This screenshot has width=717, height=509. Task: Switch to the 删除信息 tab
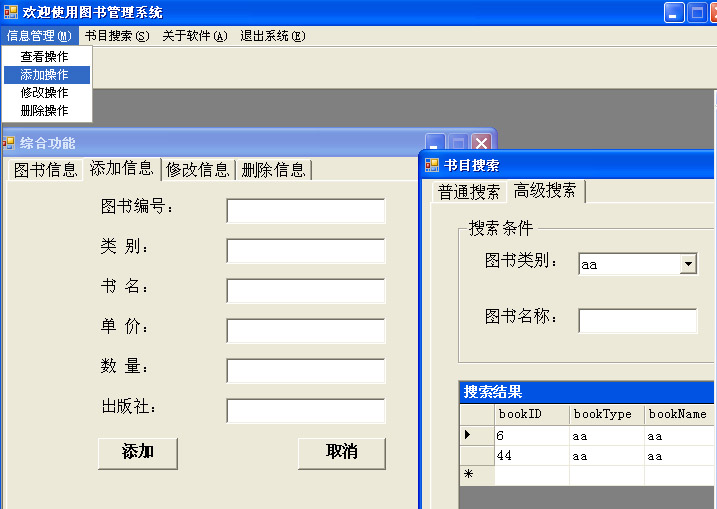(x=273, y=170)
